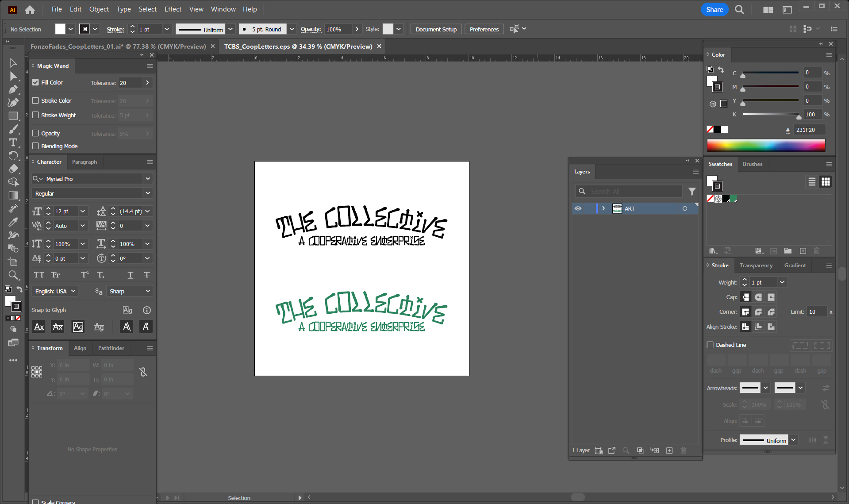849x504 pixels.
Task: Switch to Pathfinder tab
Action: pos(111,348)
